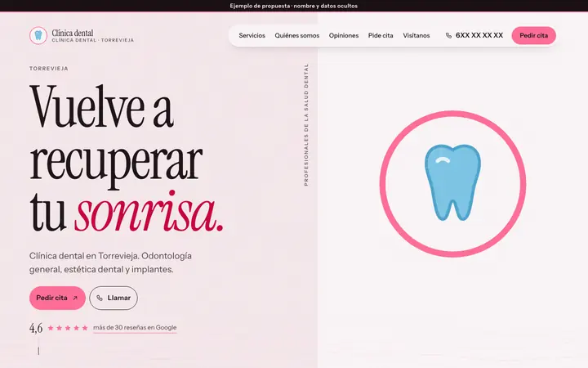Open the Opiniones nav link
The height and width of the screenshot is (368, 588).
click(x=344, y=36)
